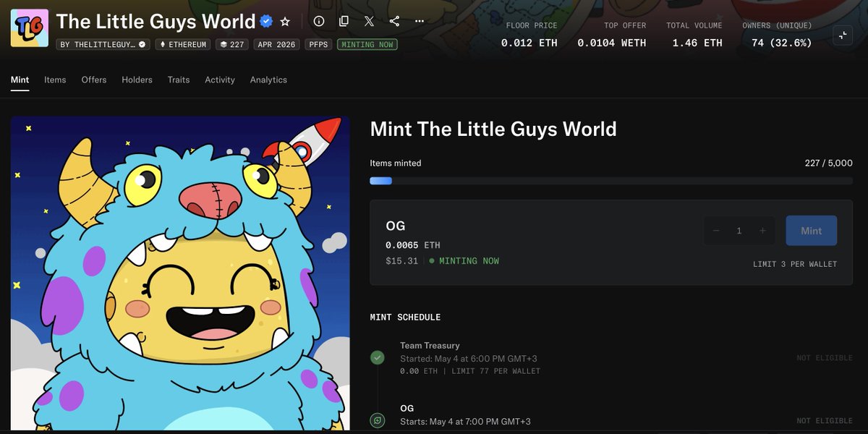Click the MINT SCHEDULE heading
The image size is (868, 434).
coord(405,318)
